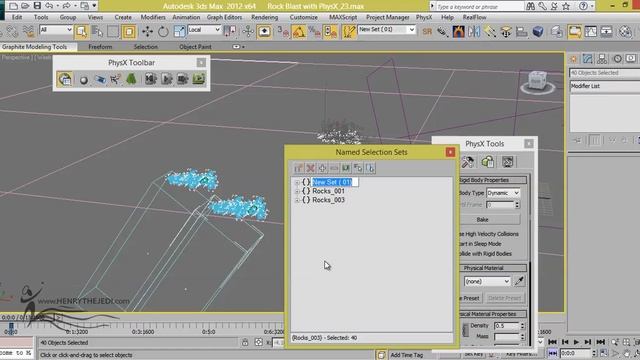This screenshot has width=640, height=360.
Task: Switch to the Freeform ribbon tab
Action: [x=100, y=47]
